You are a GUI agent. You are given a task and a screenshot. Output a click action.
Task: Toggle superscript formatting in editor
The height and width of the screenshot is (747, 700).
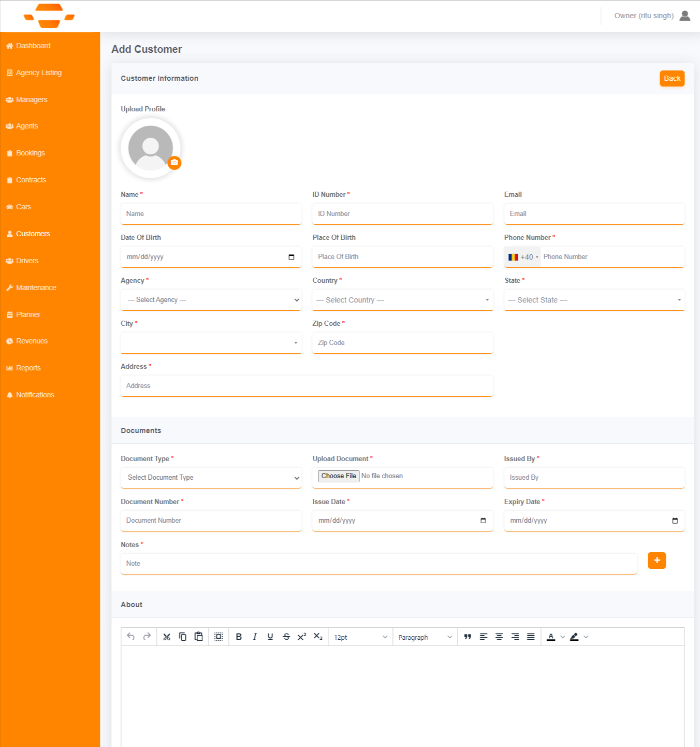click(x=302, y=637)
